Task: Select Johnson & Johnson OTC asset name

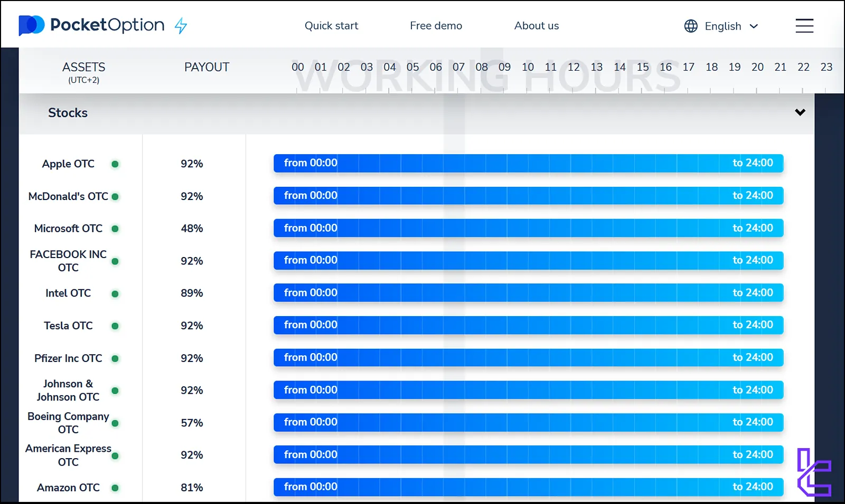Action: pos(68,390)
